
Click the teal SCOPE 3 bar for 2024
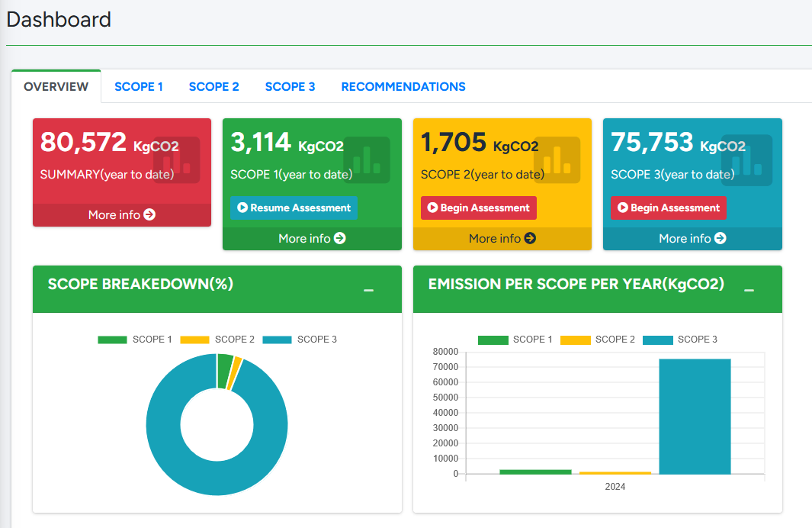[695, 417]
